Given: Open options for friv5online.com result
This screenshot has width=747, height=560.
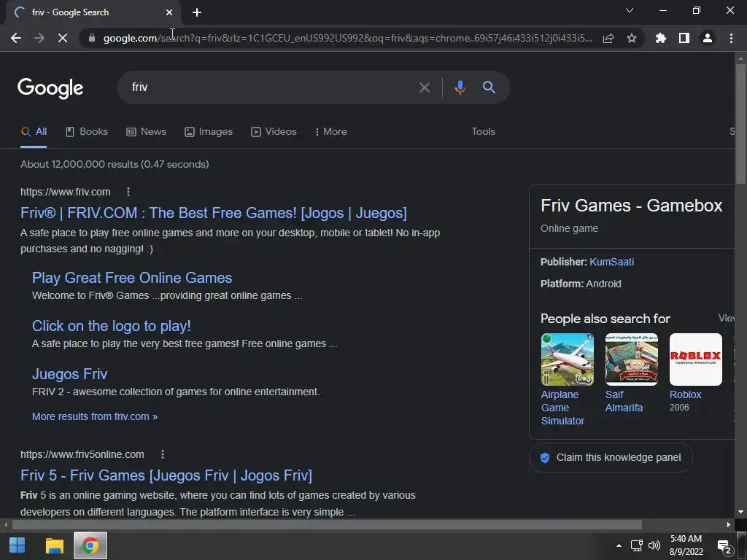Looking at the screenshot, I should pyautogui.click(x=163, y=454).
